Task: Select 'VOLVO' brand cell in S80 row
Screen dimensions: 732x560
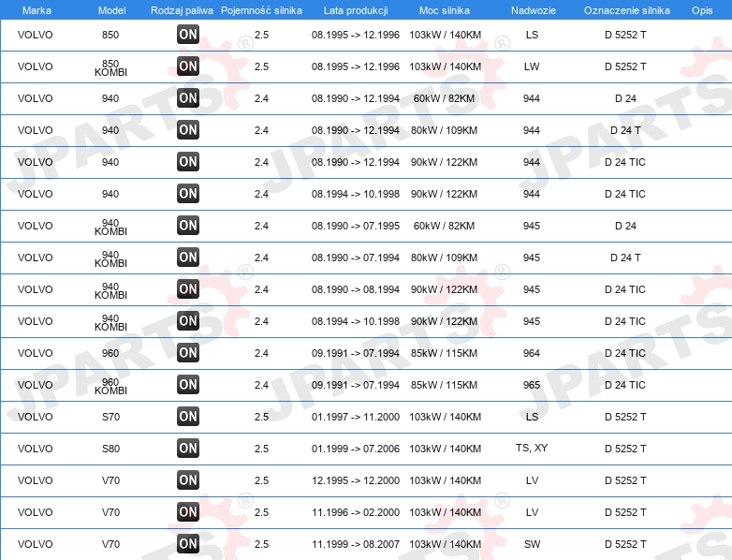Action: point(35,449)
